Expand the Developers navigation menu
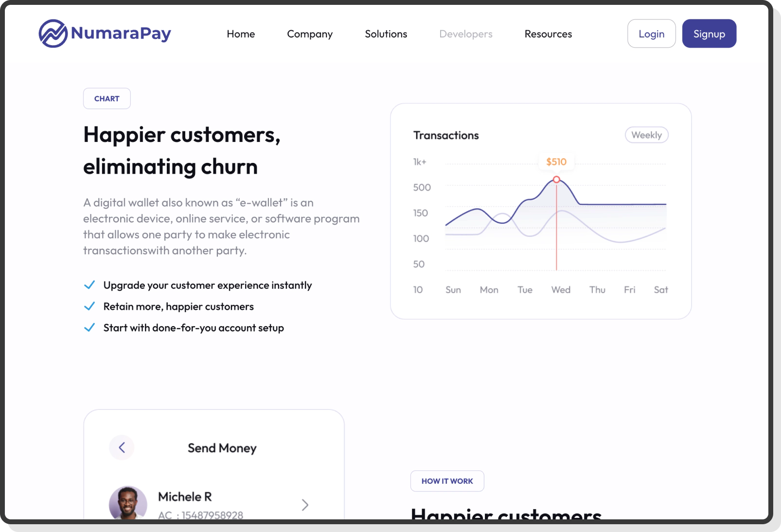The height and width of the screenshot is (532, 781). tap(465, 34)
